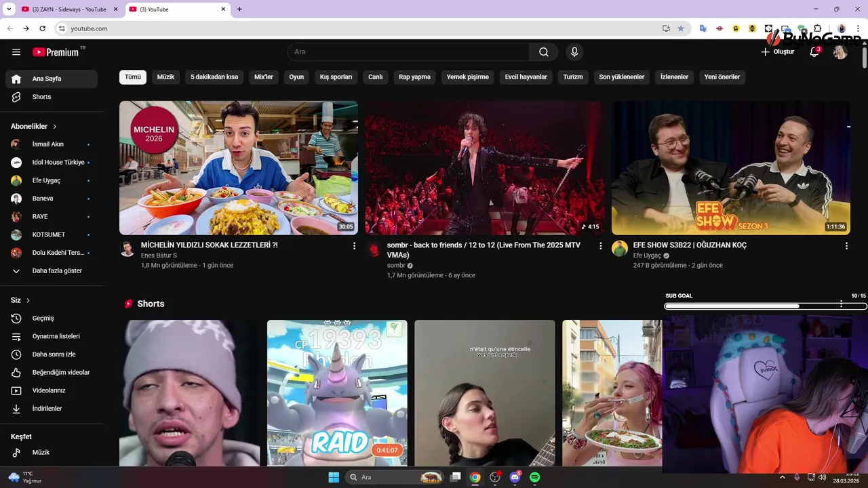Click the search magnifier button
The image size is (868, 488).
point(544,52)
